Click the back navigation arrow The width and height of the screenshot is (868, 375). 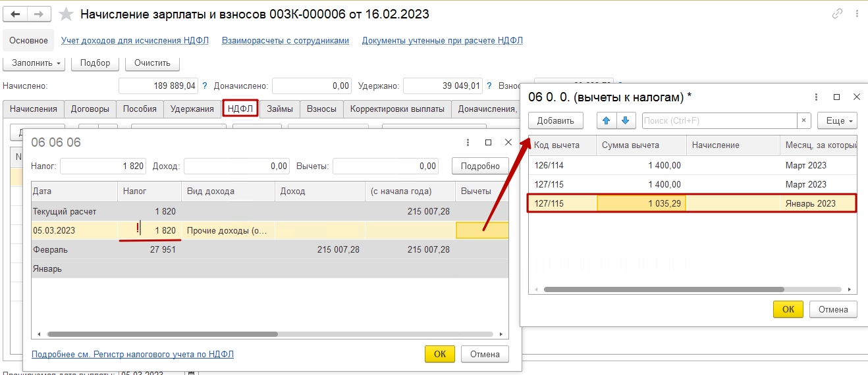coord(16,14)
